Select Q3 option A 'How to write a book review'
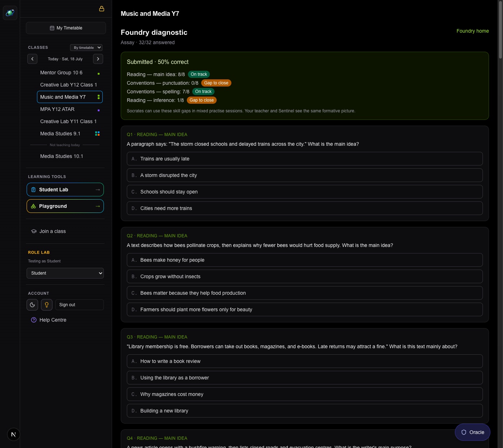This screenshot has width=503, height=448. (305, 361)
